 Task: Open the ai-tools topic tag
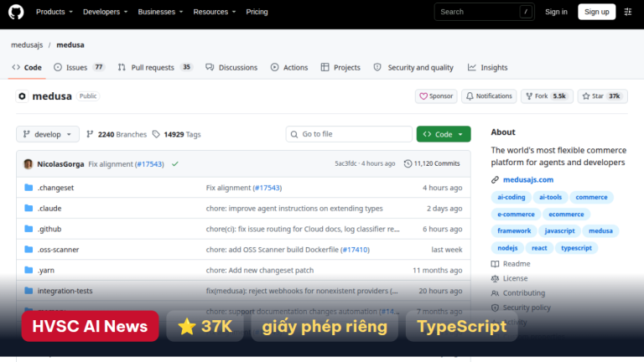coord(550,198)
